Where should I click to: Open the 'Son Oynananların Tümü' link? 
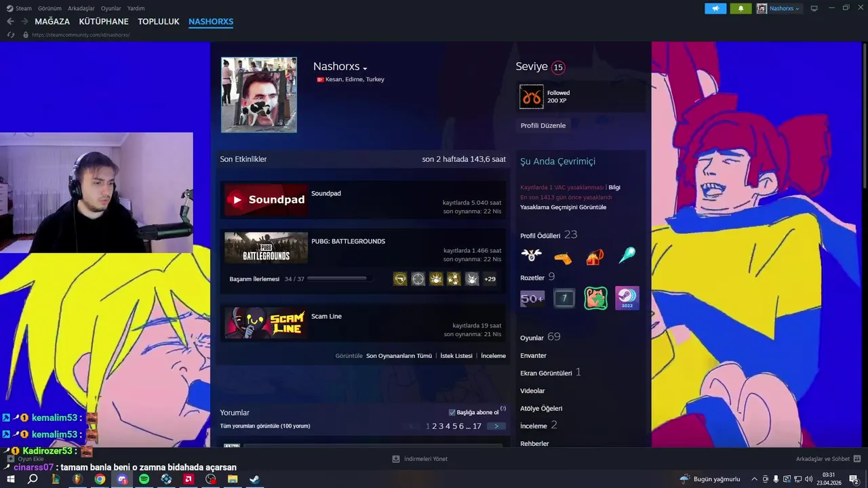coord(399,356)
